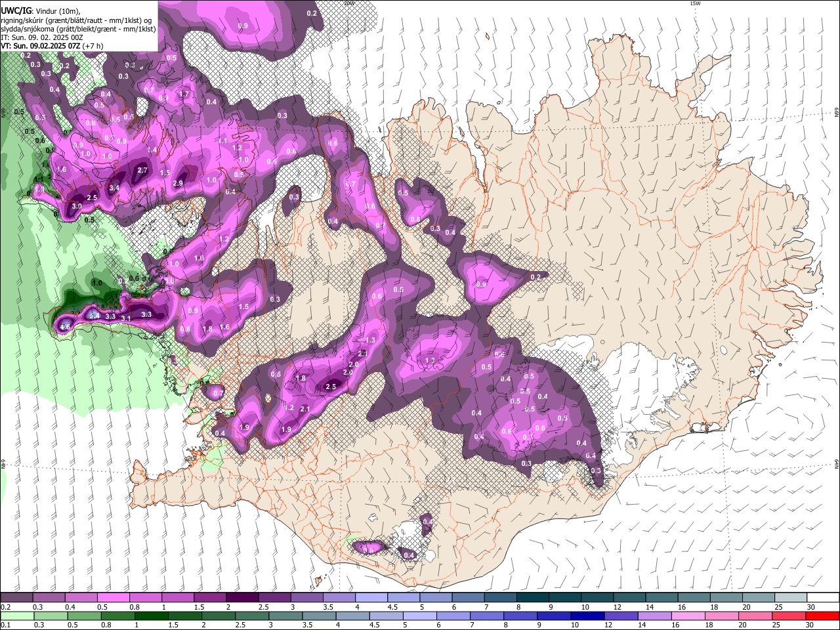This screenshot has width=840, height=630.
Task: Select the 0.3 swatch in the rain legend
Action: tap(51, 616)
